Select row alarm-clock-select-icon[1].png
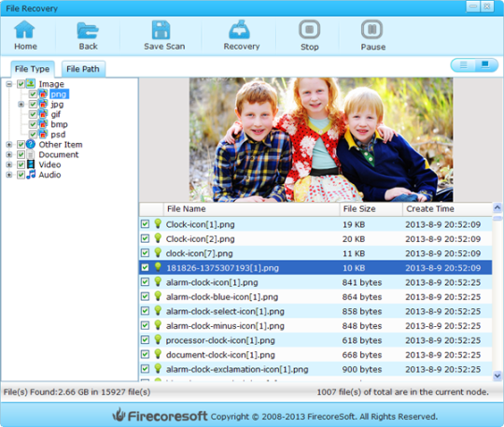Viewport: 504px width, 427px height. tap(315, 311)
